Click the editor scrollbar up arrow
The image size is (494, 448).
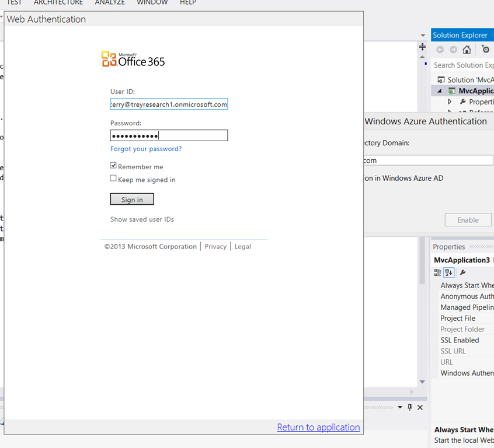pos(422,57)
